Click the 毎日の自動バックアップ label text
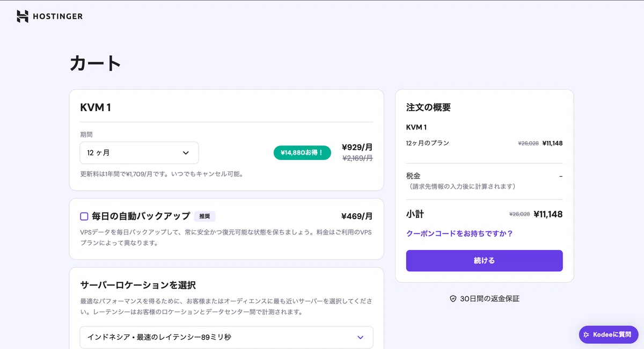The height and width of the screenshot is (349, 644). point(141,216)
